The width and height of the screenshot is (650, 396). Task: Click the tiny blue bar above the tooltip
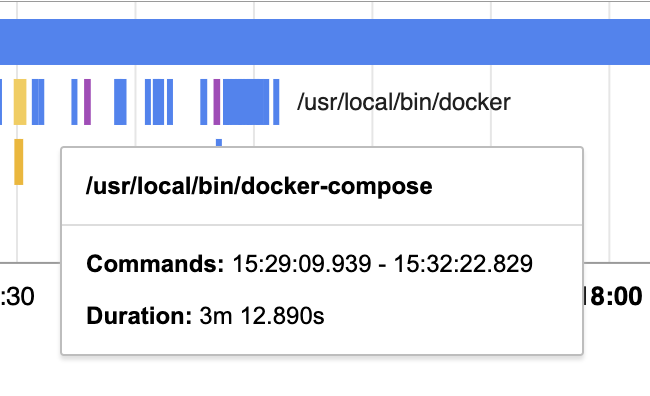[219, 143]
